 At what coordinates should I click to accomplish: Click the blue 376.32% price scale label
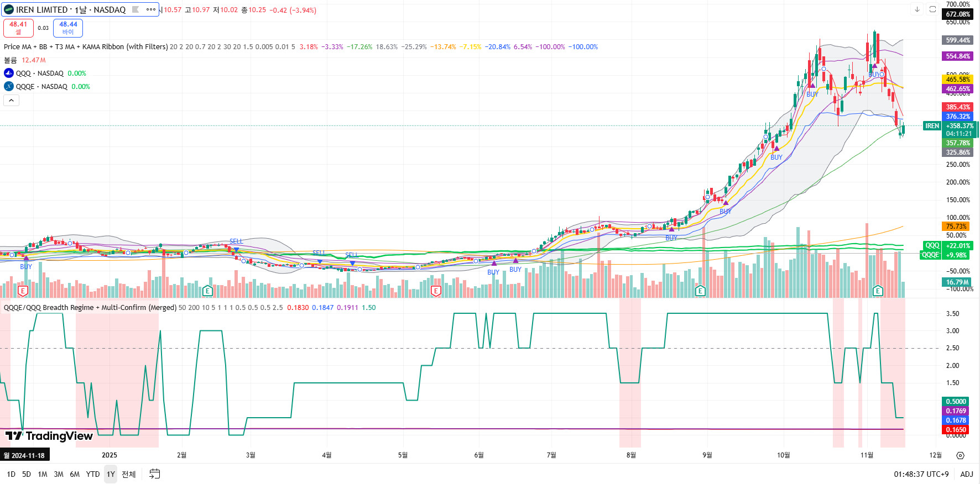point(957,117)
